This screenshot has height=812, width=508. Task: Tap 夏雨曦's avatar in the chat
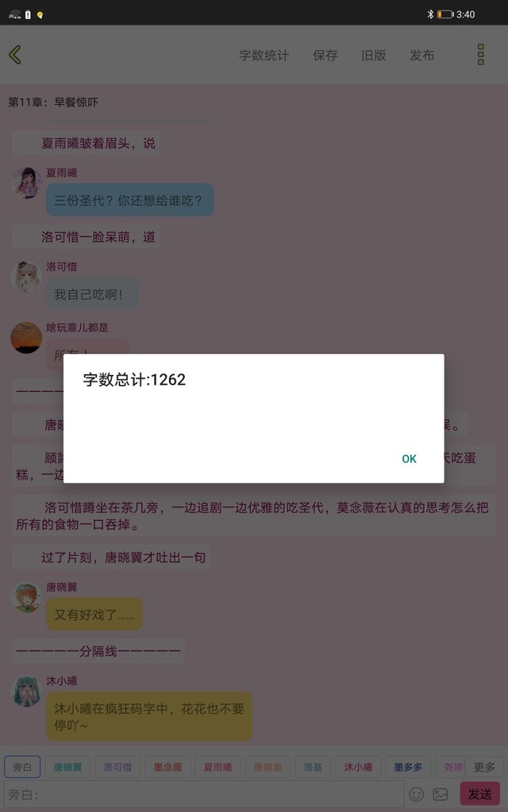tap(26, 183)
